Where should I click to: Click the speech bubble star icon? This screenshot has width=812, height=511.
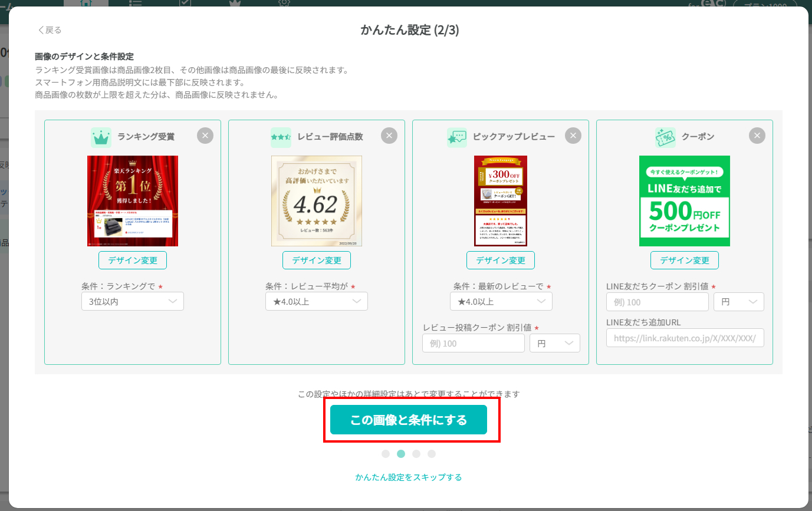(x=456, y=137)
